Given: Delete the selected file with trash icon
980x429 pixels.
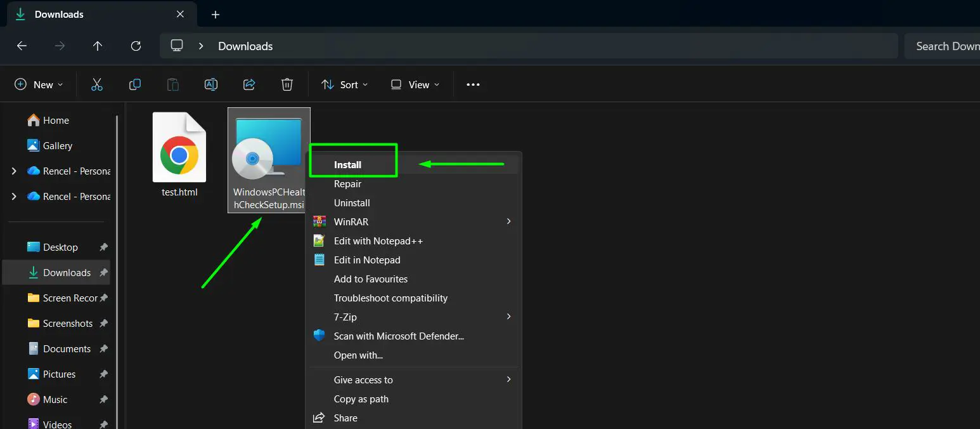Looking at the screenshot, I should [x=287, y=84].
